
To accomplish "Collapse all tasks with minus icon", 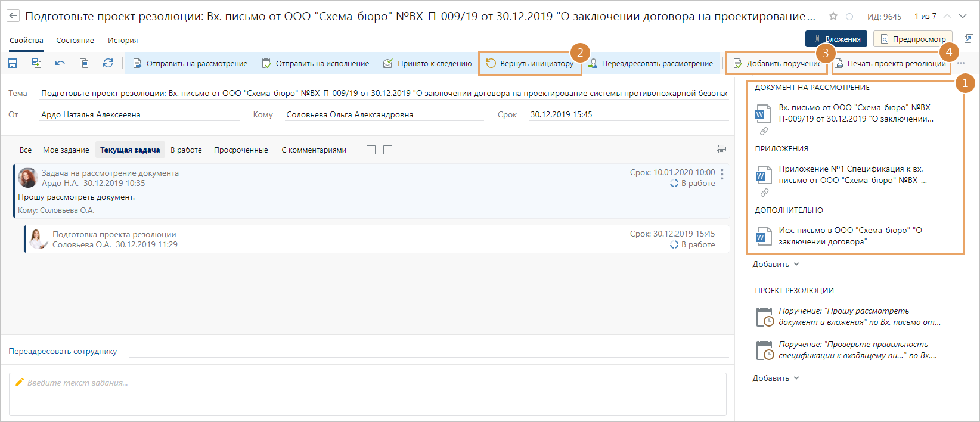I will click(387, 150).
